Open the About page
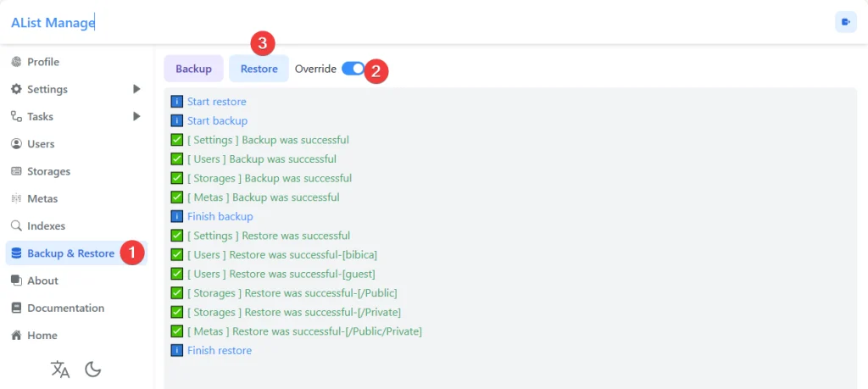Screen dimensions: 868x389 click(x=42, y=281)
